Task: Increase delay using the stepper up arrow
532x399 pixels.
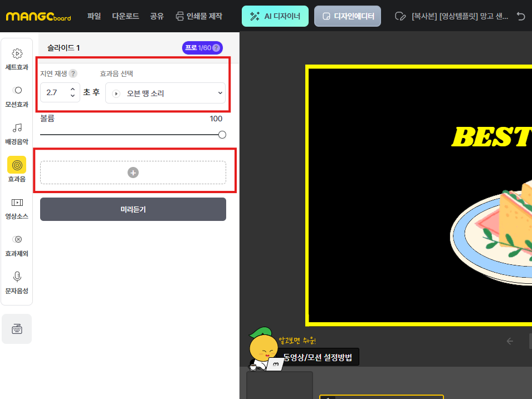Action: coord(72,89)
